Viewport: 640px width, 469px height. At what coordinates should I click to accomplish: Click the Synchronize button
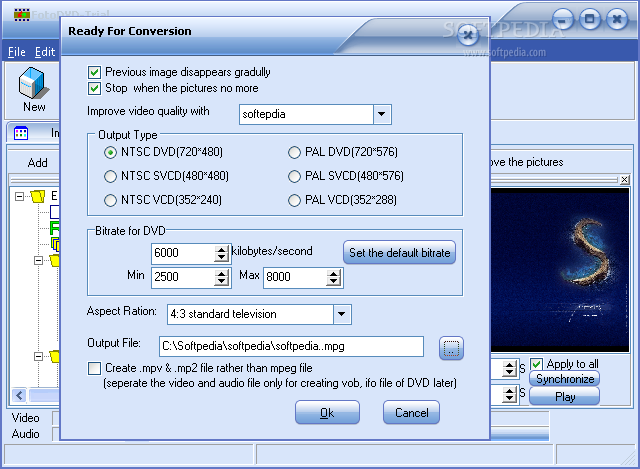coord(565,379)
